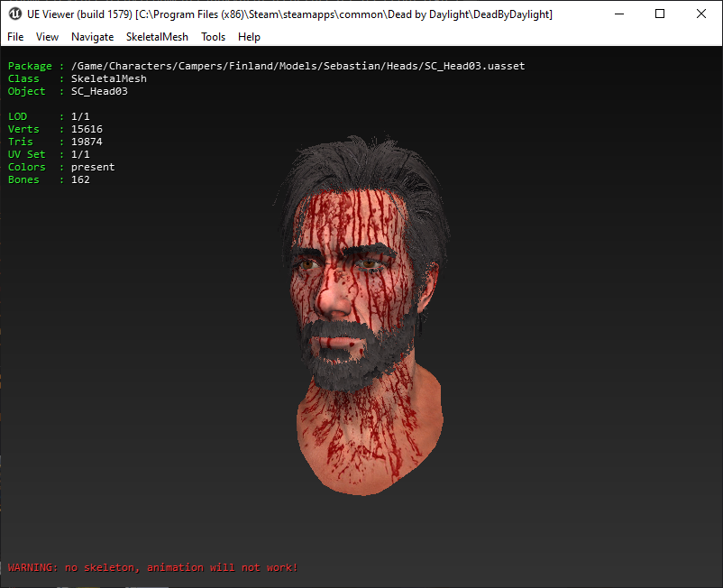Click the Class value SkeletalMesh
Viewport: 723px width, 588px height.
109,78
